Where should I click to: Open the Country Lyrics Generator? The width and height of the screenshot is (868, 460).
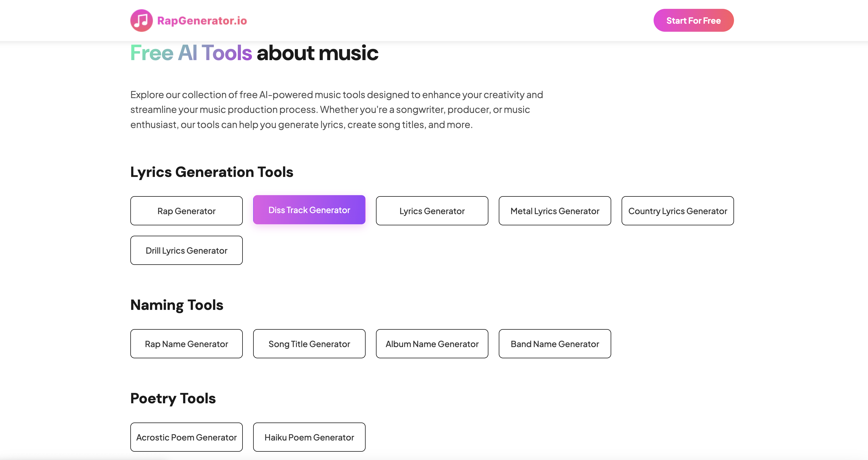[678, 211]
